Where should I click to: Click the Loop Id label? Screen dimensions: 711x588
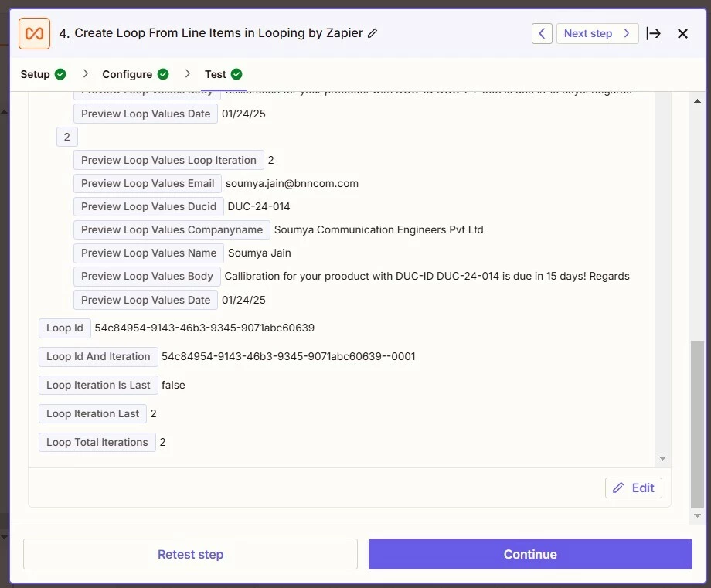[x=65, y=328]
